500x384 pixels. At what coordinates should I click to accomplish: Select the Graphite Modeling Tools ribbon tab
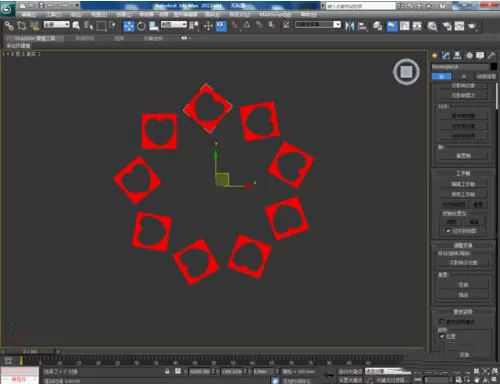click(35, 38)
